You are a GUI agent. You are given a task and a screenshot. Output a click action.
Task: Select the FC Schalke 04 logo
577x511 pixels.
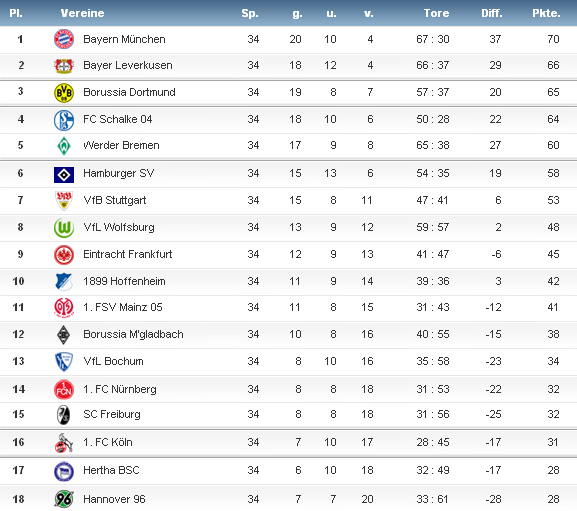(64, 120)
